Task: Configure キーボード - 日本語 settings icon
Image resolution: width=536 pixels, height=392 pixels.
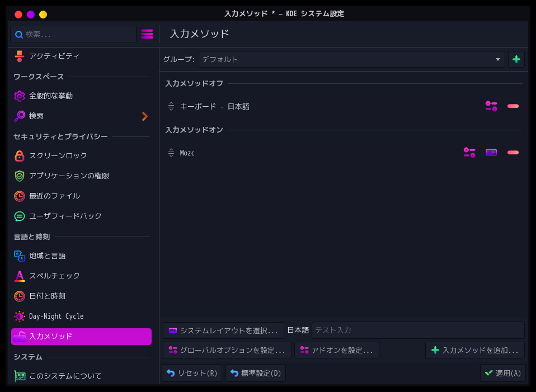Action: [x=491, y=106]
